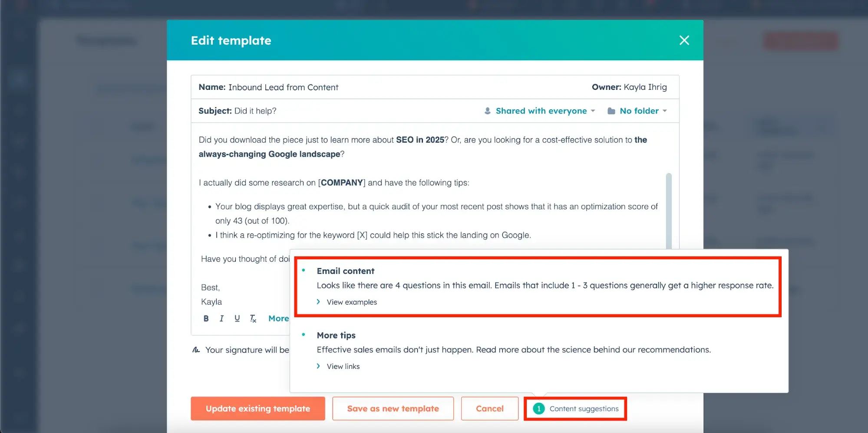Click Save as new template button
The image size is (868, 433).
(x=393, y=409)
